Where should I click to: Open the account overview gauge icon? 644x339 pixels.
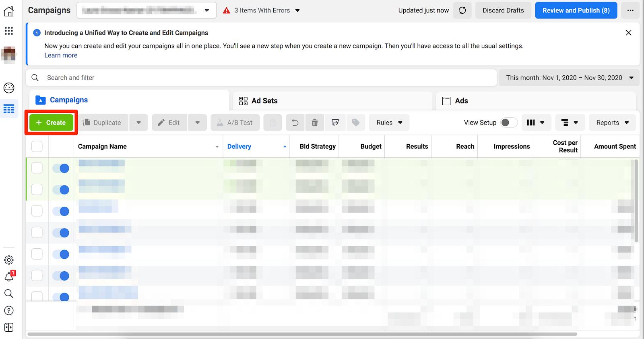click(x=9, y=88)
